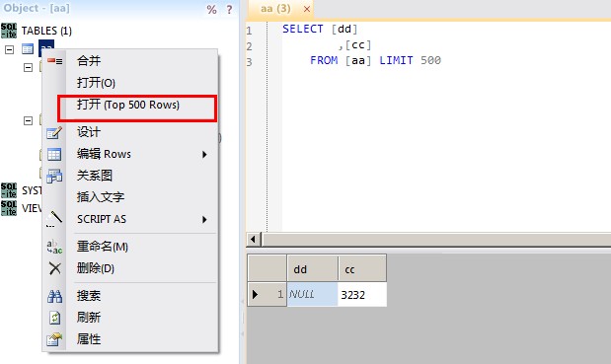This screenshot has height=364, width=611.
Task: Click the submenu arrow beside 编辑 Rows
Action: click(204, 155)
